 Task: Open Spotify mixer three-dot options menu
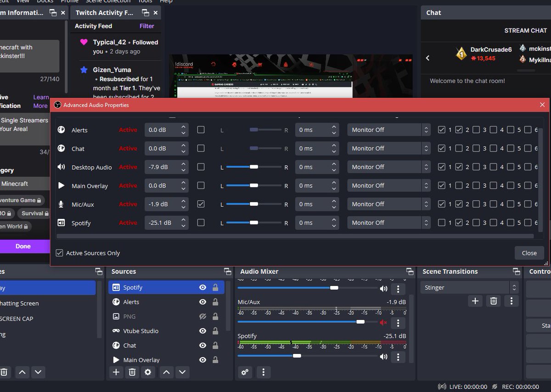(398, 356)
